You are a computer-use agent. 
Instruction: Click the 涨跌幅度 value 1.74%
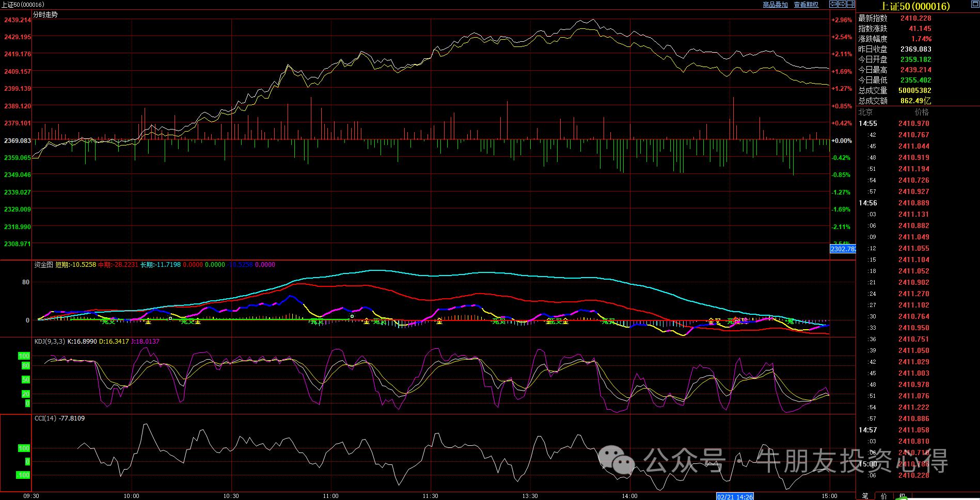tap(921, 39)
